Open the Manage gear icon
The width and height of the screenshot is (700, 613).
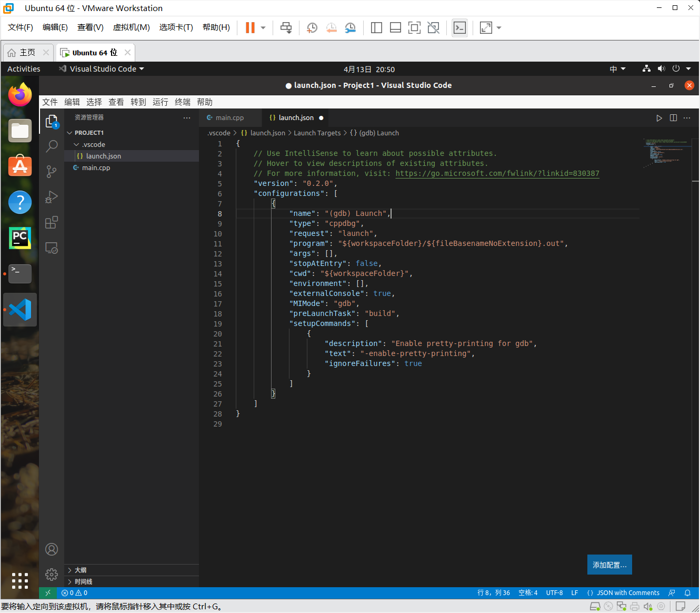52,575
